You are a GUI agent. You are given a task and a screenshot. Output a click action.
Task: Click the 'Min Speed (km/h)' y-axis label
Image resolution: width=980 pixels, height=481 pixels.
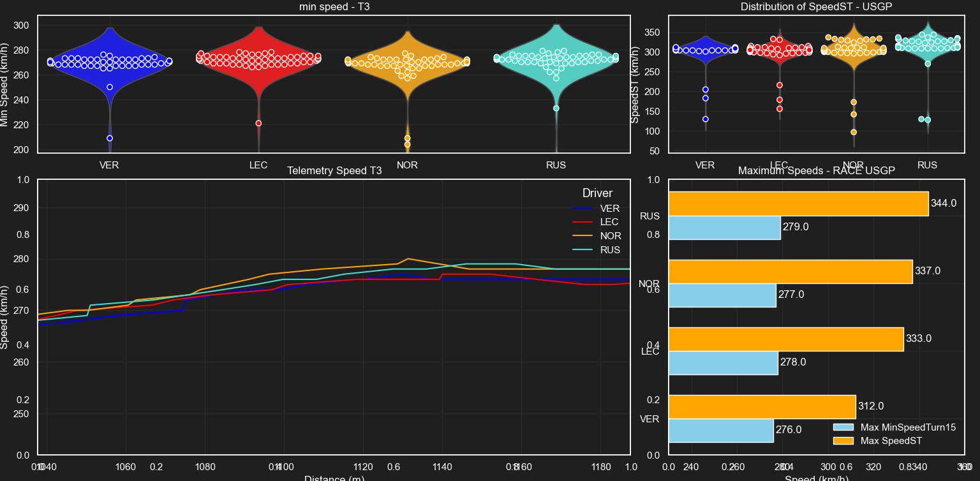[5, 83]
